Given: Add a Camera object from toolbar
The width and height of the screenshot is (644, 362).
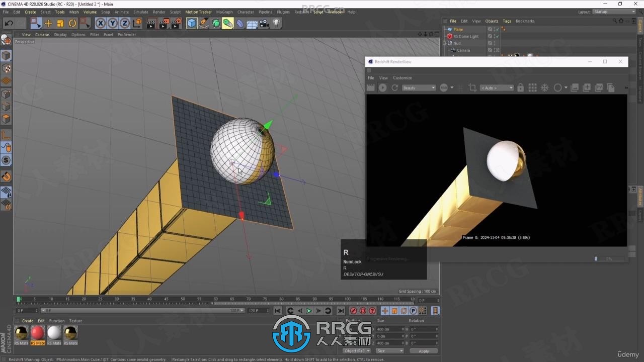Looking at the screenshot, I should click(264, 23).
